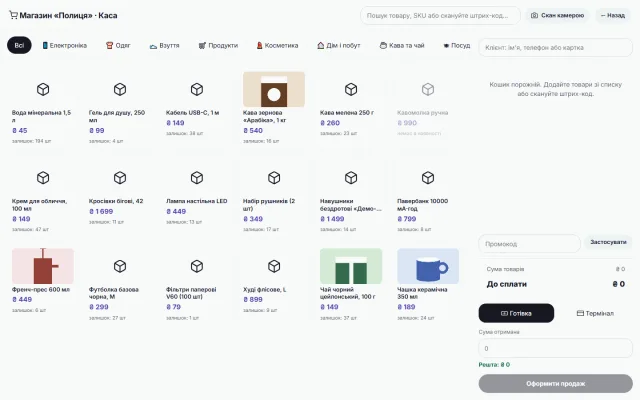Click price ₴ 799 of Павербанк
This screenshot has width=640, height=400.
pyautogui.click(x=407, y=219)
